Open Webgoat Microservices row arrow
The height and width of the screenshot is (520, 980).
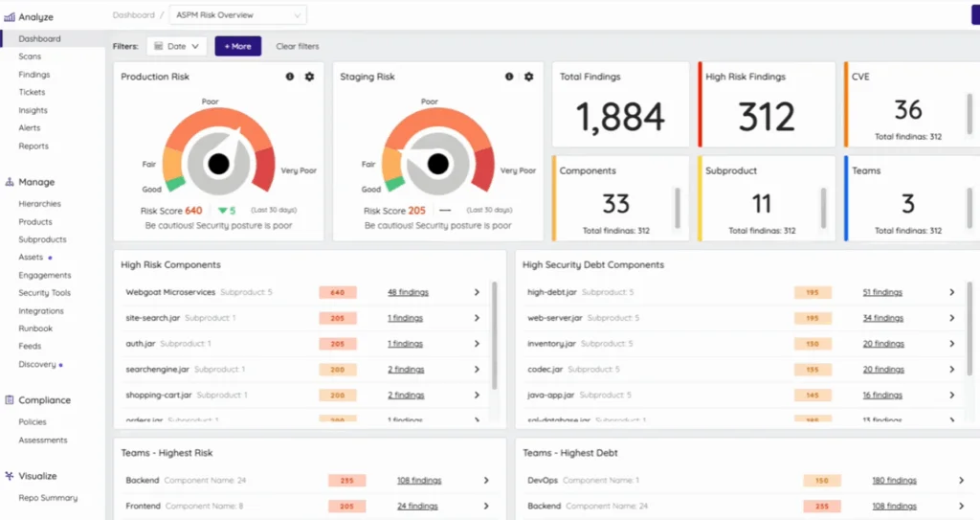click(477, 292)
